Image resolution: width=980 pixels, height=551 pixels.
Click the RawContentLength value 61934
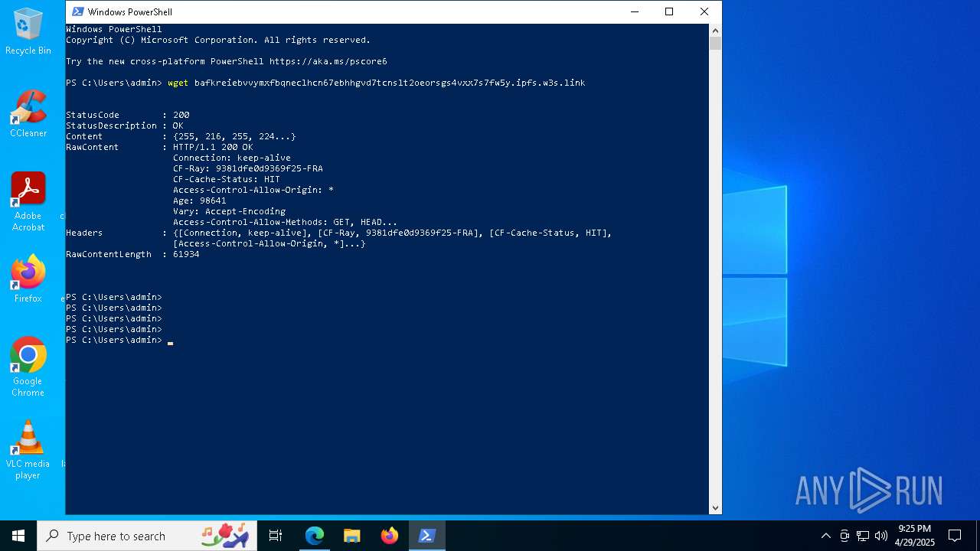(186, 254)
